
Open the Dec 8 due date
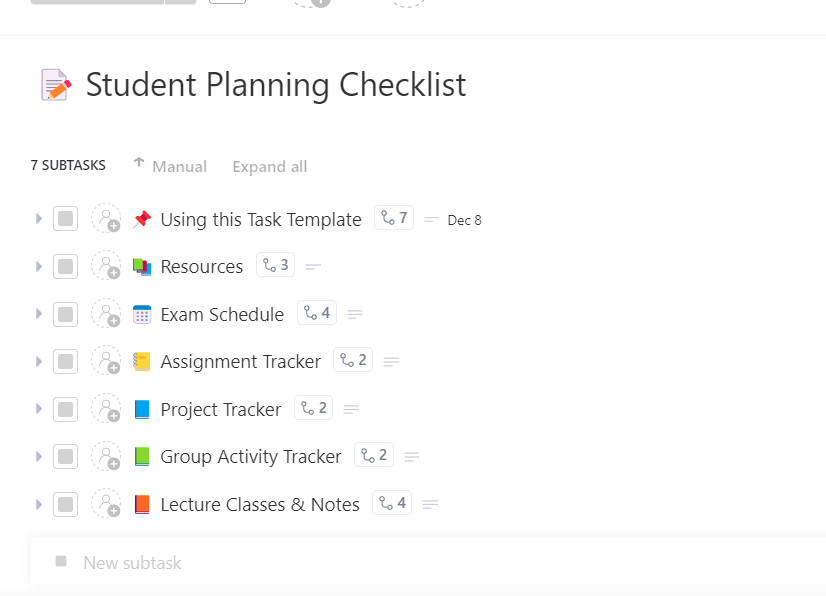(466, 219)
